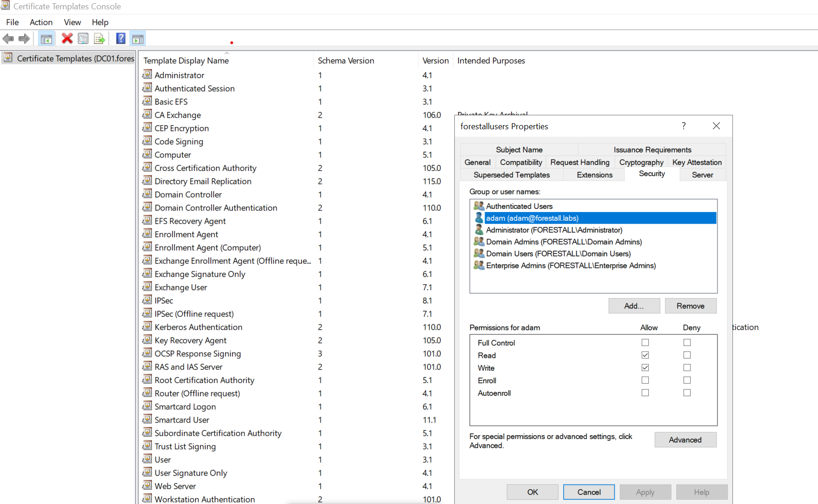This screenshot has height=504, width=818.
Task: Click the blue Help toolbar icon
Action: click(x=121, y=39)
